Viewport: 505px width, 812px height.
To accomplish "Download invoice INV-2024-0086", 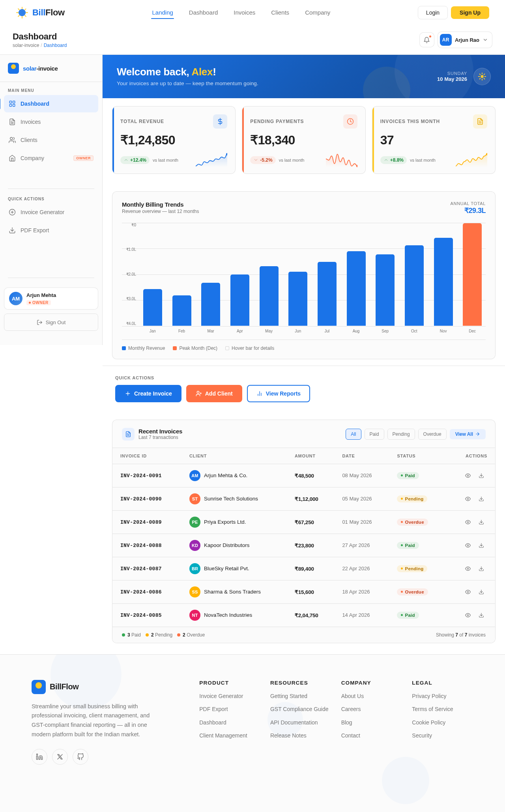I will pos(481,592).
